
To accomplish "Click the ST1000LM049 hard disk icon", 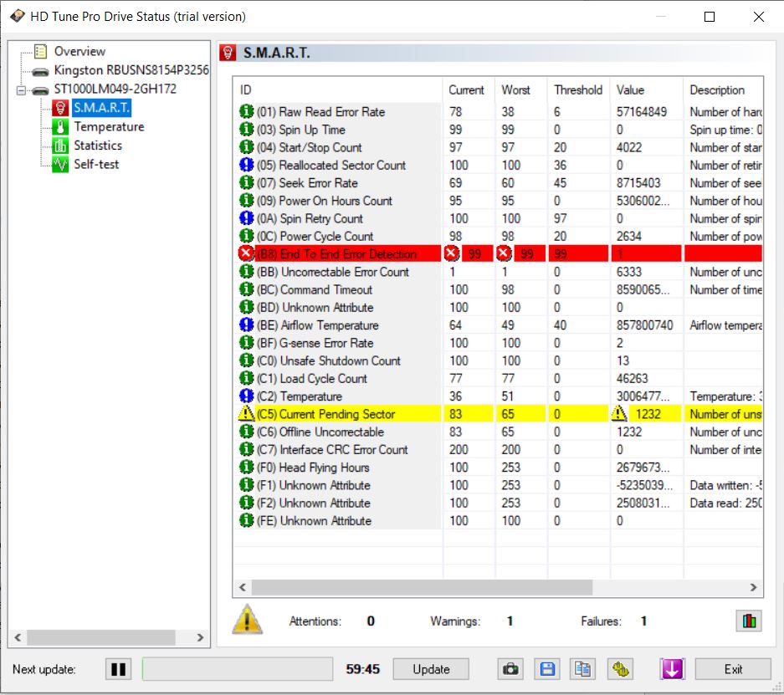I will (40, 90).
